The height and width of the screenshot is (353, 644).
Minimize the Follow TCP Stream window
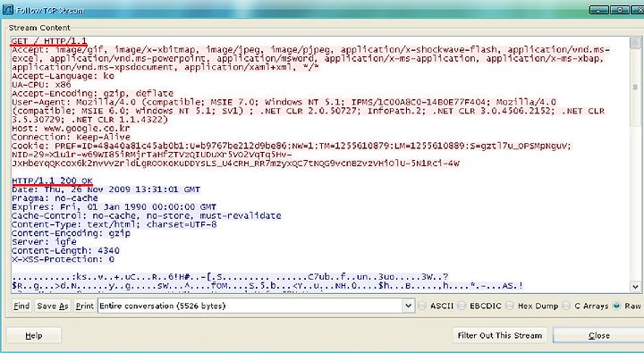pos(599,10)
